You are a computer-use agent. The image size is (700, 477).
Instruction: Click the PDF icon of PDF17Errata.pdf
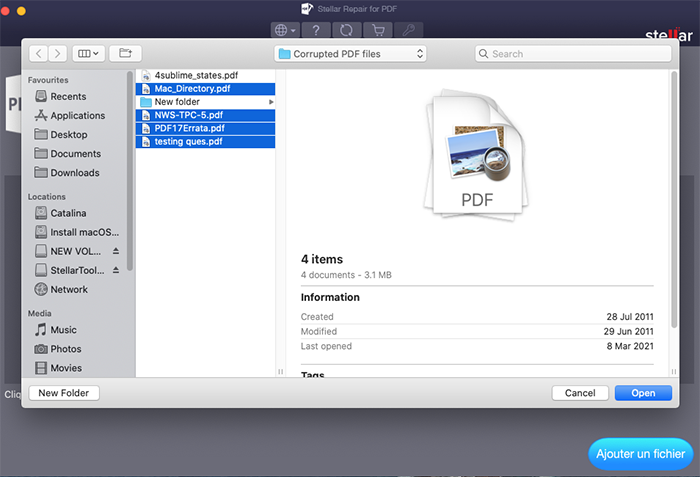tap(146, 129)
